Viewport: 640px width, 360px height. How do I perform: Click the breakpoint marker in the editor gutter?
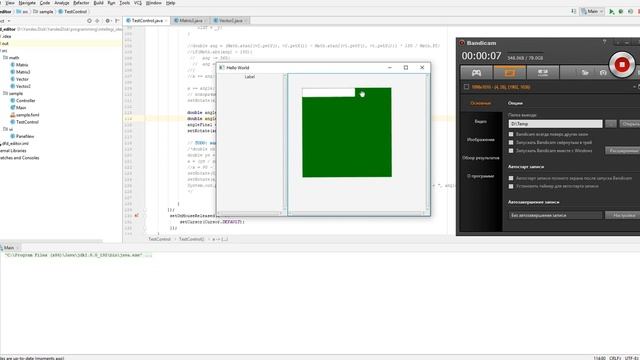(x=137, y=216)
